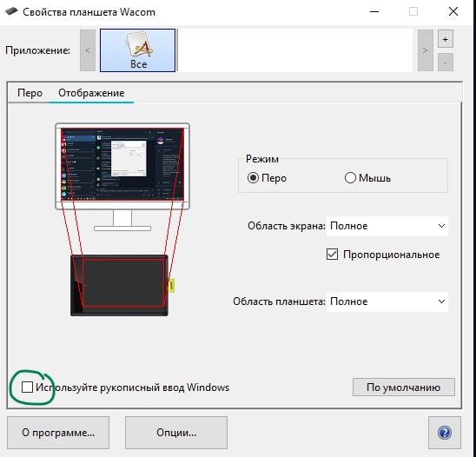This screenshot has width=476, height=457.
Task: Click the Wacom tablet title bar icon
Action: (x=11, y=11)
